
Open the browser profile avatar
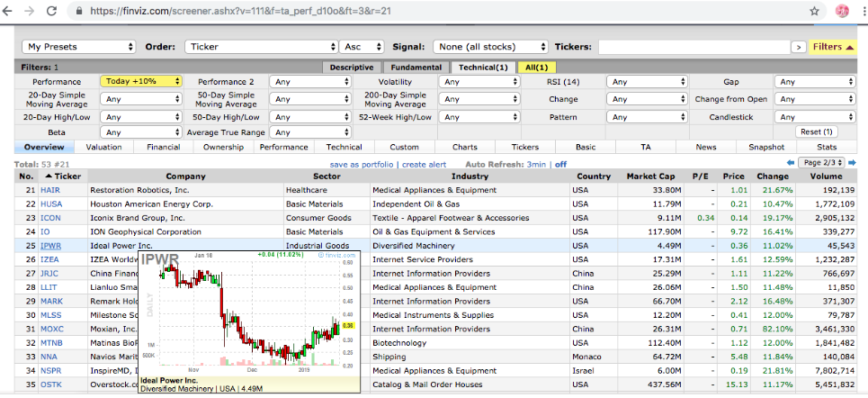click(x=842, y=11)
